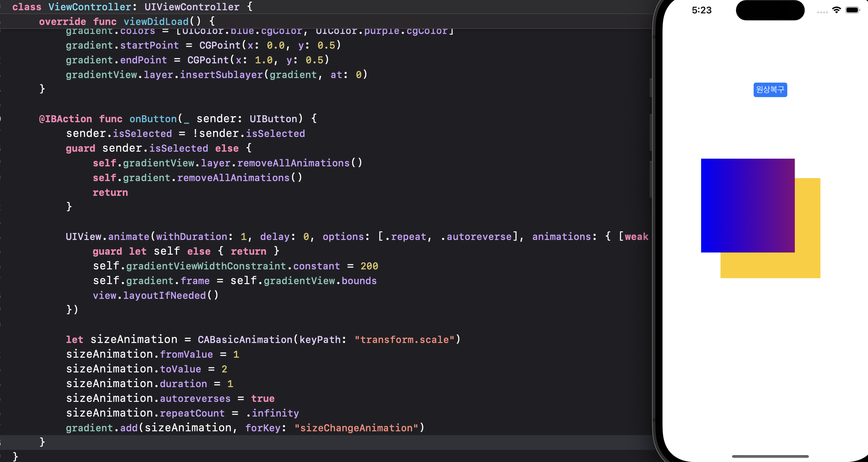Tap the Dynamic Island on the simulator
This screenshot has width=868, height=462.
pos(770,10)
